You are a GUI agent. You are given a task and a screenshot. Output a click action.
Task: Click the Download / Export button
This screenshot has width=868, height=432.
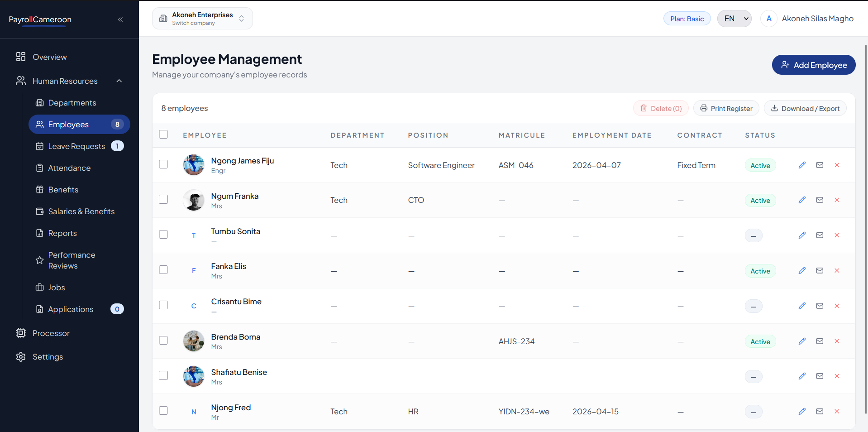pos(805,109)
